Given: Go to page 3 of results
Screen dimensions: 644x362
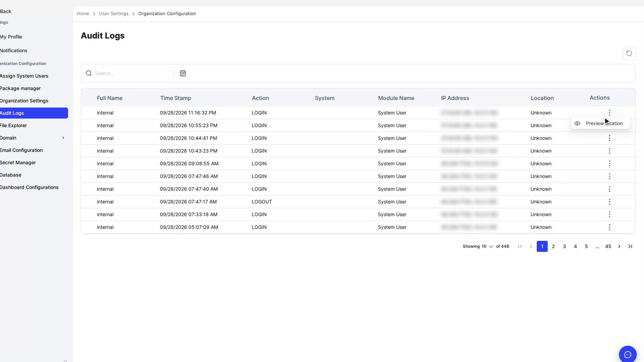Looking at the screenshot, I should [x=564, y=246].
